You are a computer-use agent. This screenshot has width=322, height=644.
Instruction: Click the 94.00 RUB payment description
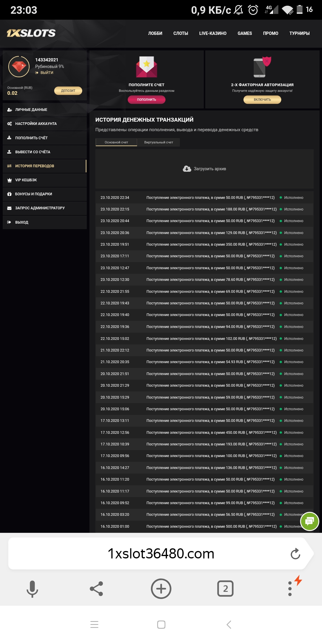(210, 327)
